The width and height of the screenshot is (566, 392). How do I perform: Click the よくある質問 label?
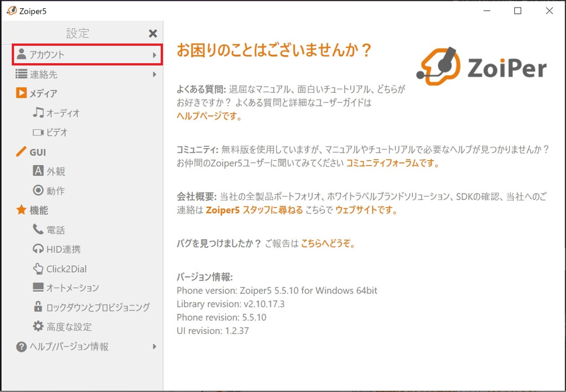point(201,89)
